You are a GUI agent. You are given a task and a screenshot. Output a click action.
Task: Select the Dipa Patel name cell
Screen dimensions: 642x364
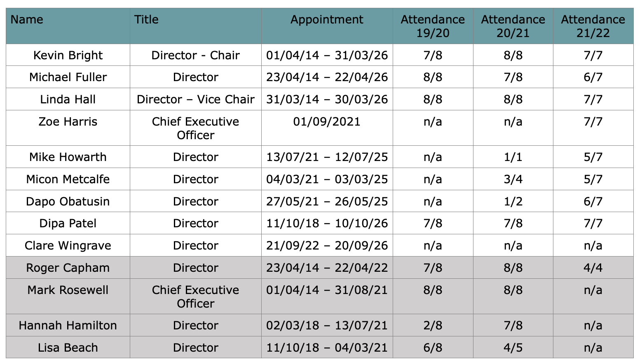pos(68,223)
